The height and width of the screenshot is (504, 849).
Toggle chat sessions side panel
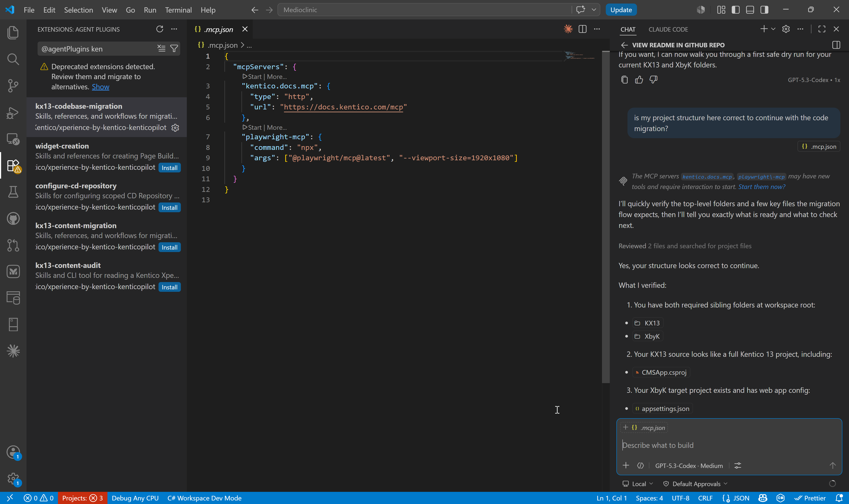click(x=836, y=45)
